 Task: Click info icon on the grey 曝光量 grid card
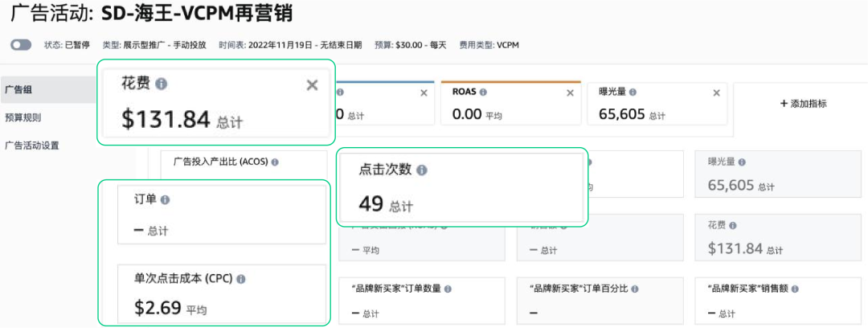[742, 162]
